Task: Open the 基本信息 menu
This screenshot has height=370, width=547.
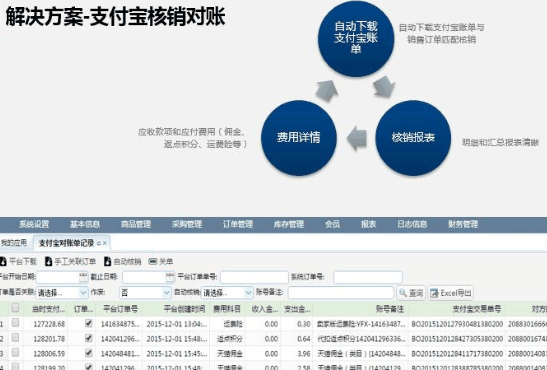Action: 85,224
